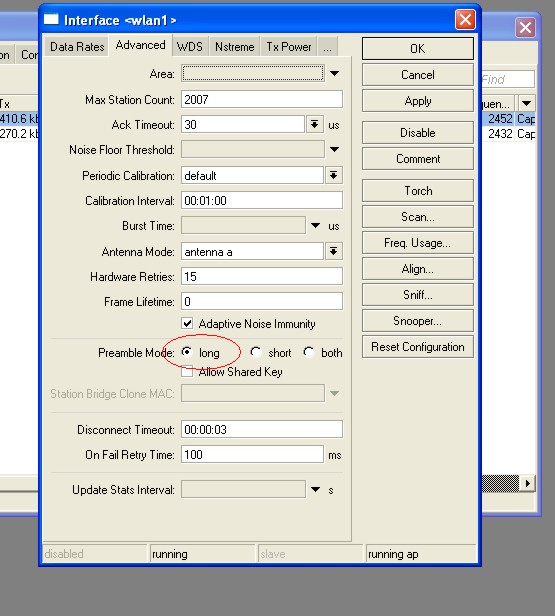Expand the Burst Time field arrow

[x=315, y=226]
